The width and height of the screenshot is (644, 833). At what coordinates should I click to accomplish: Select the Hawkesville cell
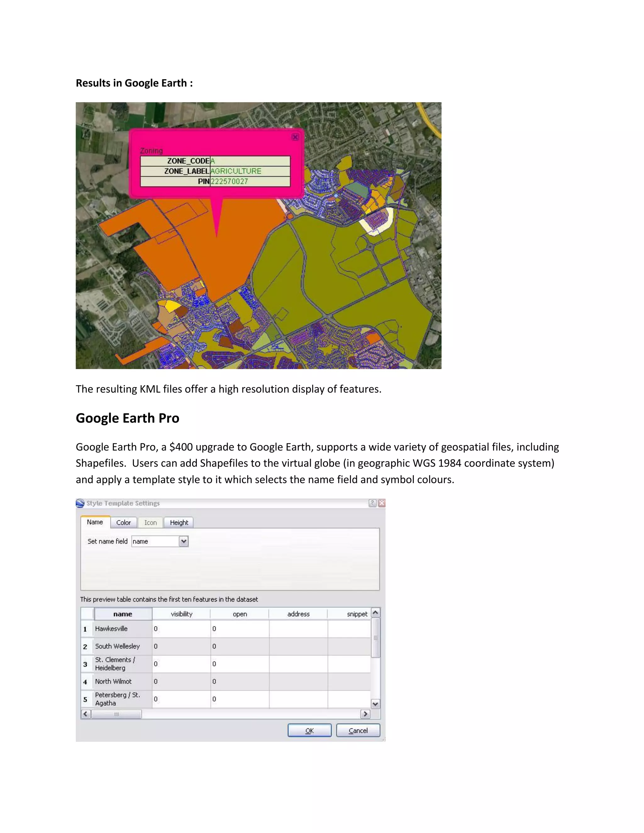coord(123,629)
